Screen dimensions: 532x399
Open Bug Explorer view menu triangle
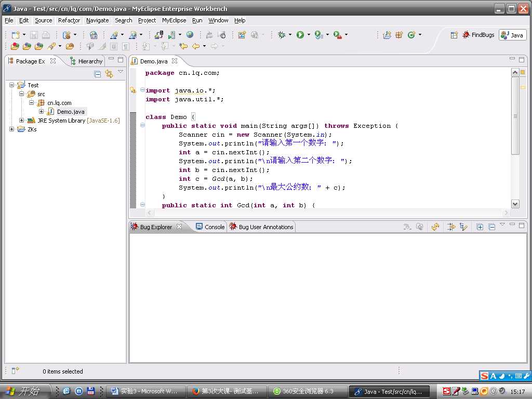[502, 224]
